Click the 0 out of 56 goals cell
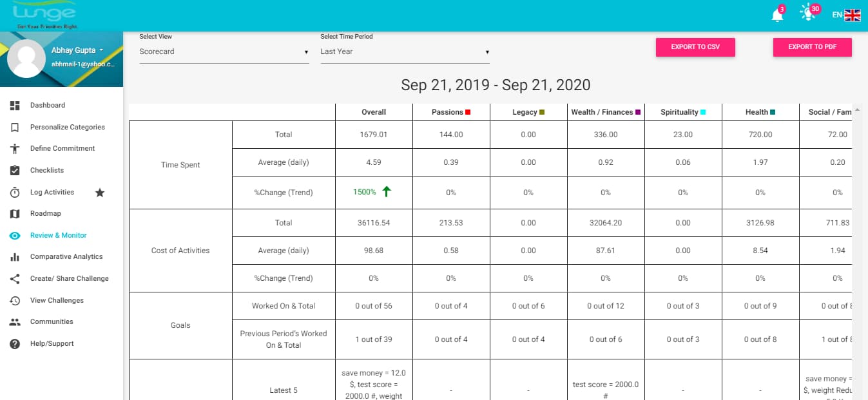This screenshot has width=868, height=400. click(x=374, y=306)
